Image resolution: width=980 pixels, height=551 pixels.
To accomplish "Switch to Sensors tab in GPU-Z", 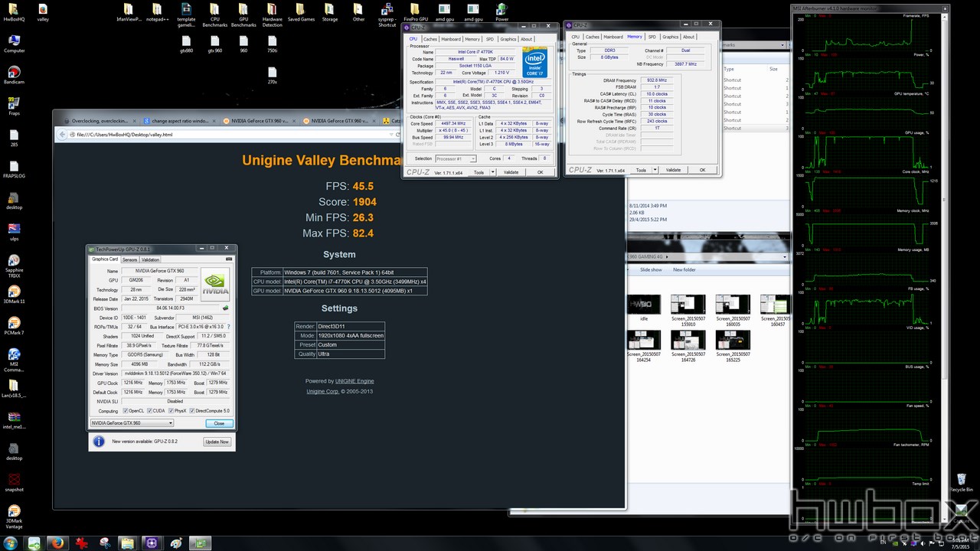I will coord(129,259).
